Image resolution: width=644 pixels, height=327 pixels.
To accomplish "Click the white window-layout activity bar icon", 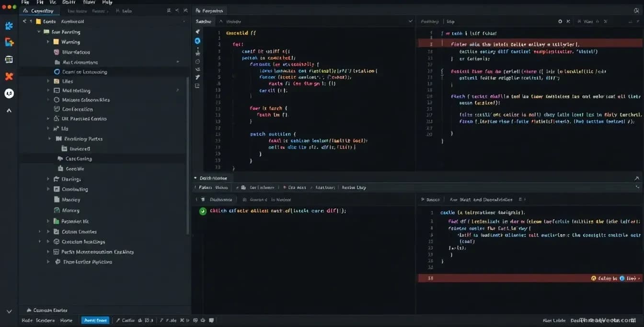I will pos(9,59).
